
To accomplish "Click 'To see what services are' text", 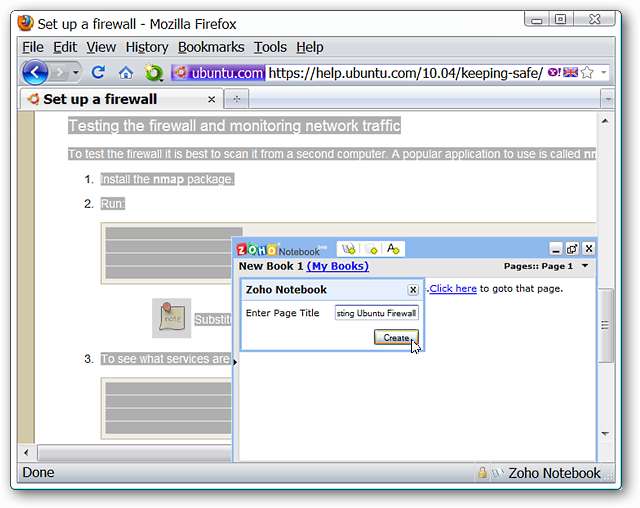I will (165, 359).
